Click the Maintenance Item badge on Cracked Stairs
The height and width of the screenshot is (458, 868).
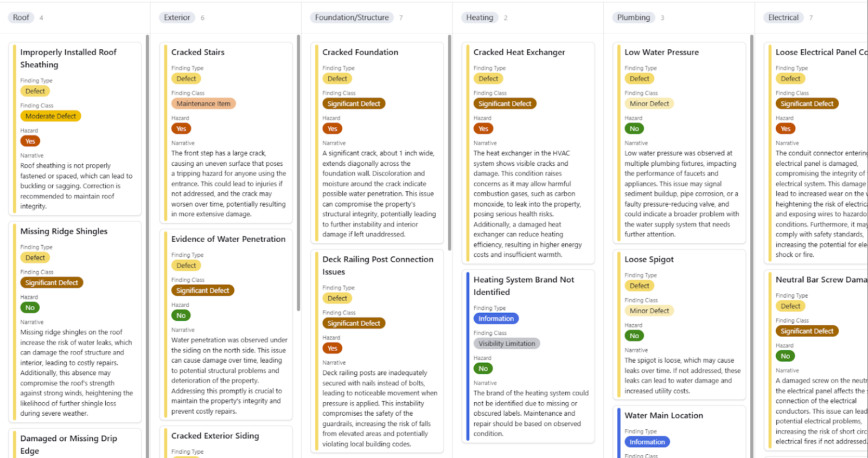pyautogui.click(x=203, y=104)
